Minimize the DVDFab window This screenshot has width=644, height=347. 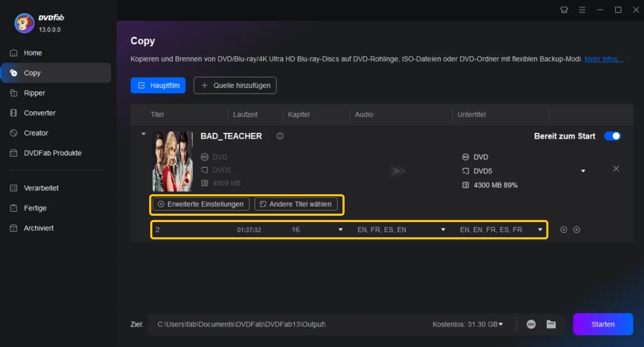600,9
